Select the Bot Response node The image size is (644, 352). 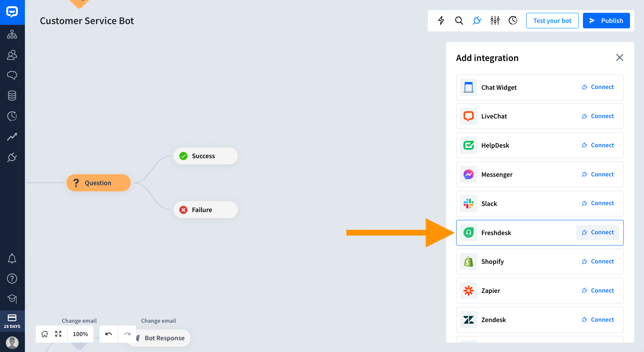point(159,338)
